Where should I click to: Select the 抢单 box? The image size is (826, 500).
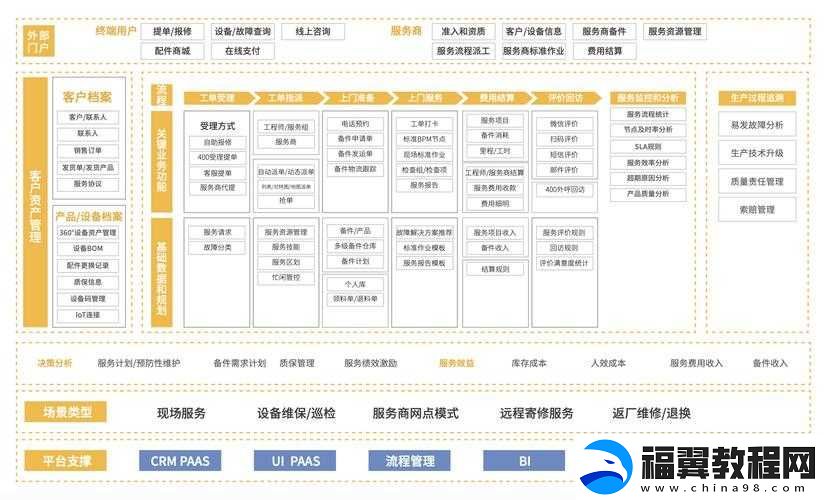[x=286, y=201]
